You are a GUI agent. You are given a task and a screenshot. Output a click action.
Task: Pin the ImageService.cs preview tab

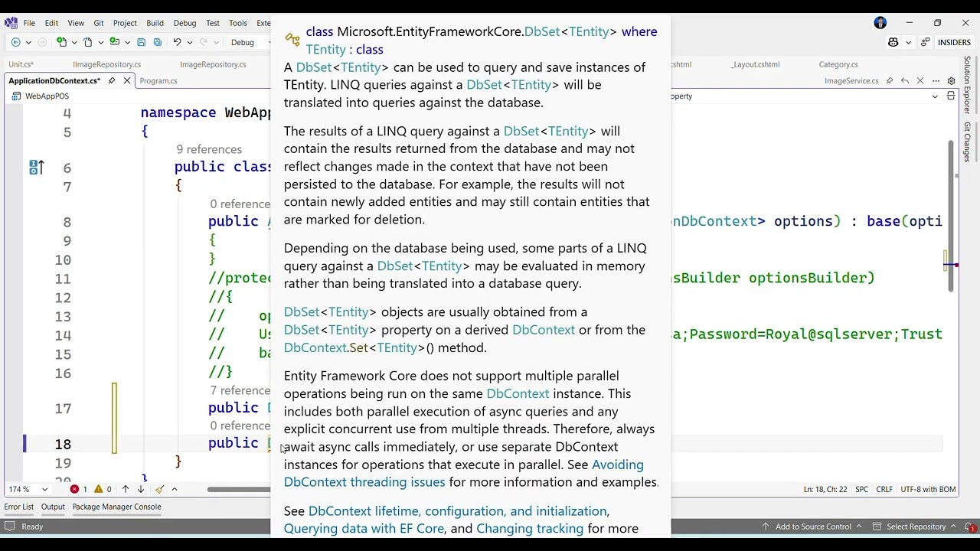click(890, 80)
